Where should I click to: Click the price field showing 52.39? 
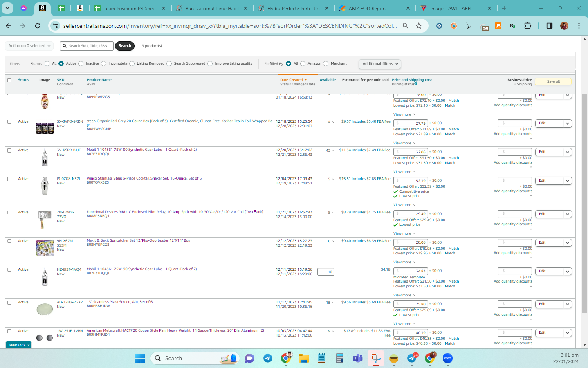pos(411,181)
